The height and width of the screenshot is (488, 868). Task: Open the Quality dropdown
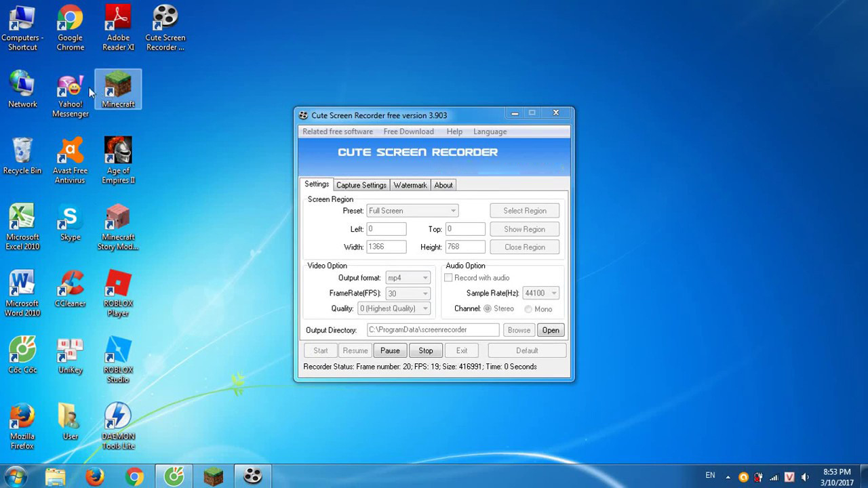point(394,309)
